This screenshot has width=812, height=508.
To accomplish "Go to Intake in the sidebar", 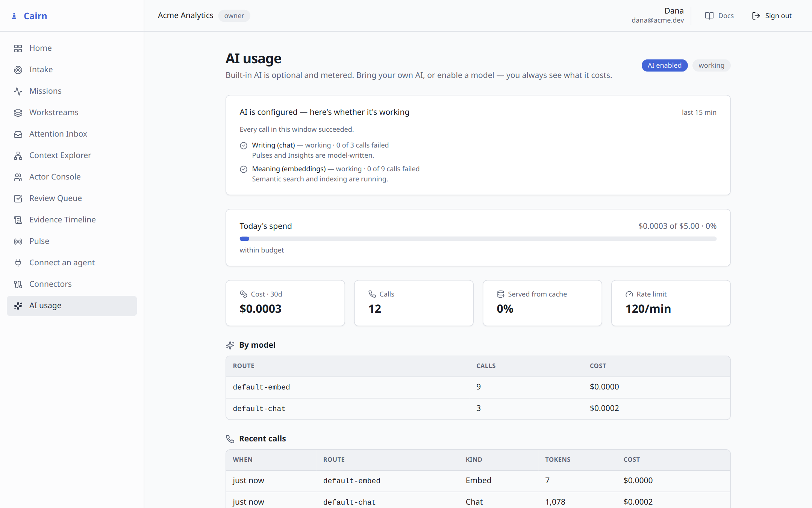I will click(x=72, y=70).
